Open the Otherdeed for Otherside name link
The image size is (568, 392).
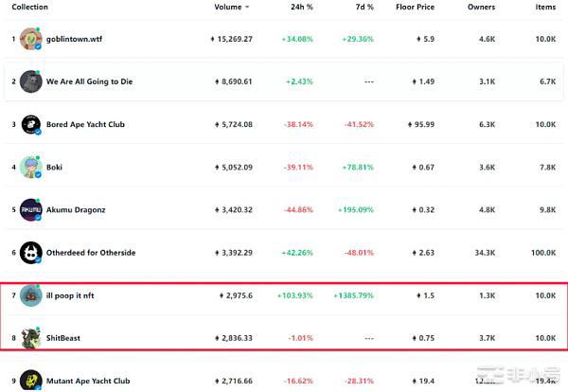tap(91, 253)
